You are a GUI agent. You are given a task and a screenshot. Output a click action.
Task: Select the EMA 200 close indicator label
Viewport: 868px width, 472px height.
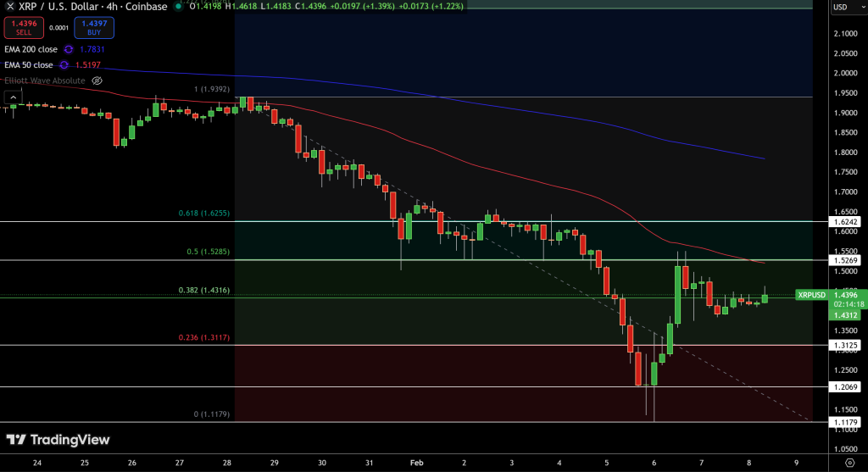tap(31, 49)
